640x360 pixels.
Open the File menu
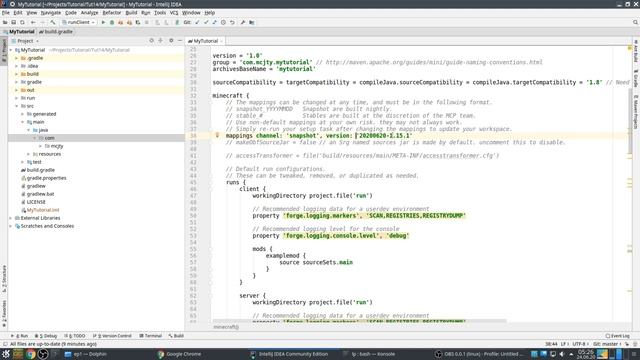(6, 13)
